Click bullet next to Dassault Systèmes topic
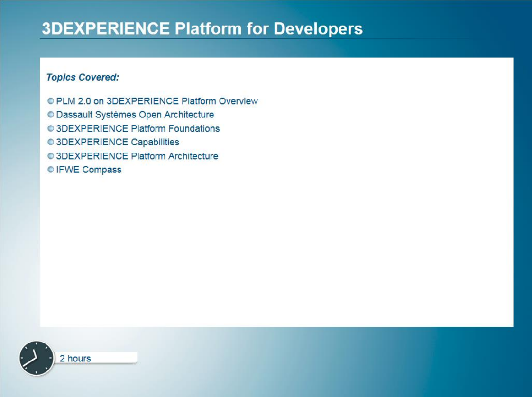Screen dimensions: 532x397 coord(51,115)
